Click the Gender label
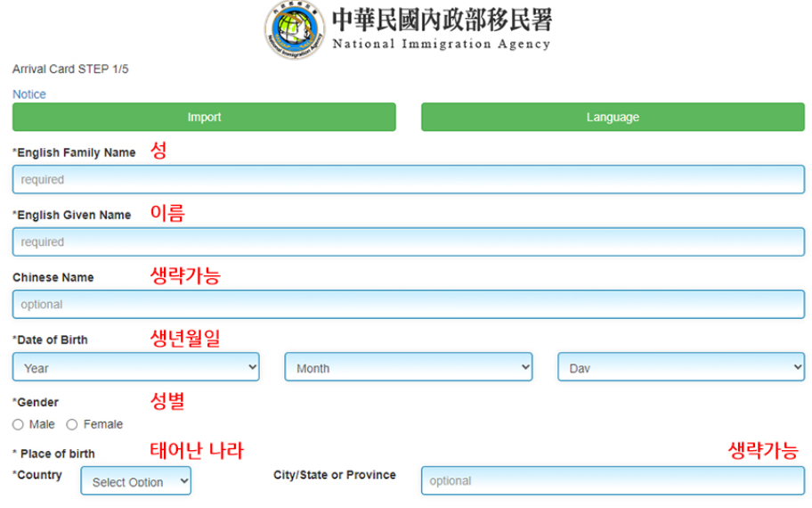 pos(36,402)
